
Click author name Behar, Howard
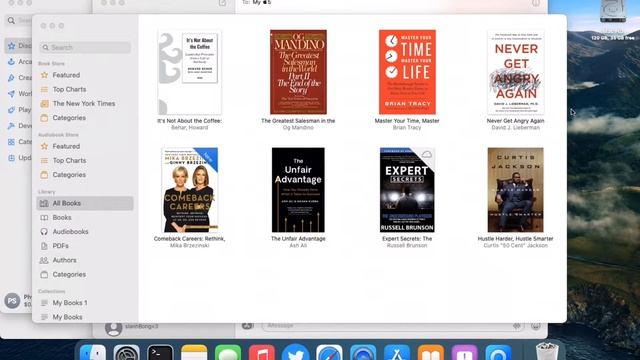(x=189, y=128)
